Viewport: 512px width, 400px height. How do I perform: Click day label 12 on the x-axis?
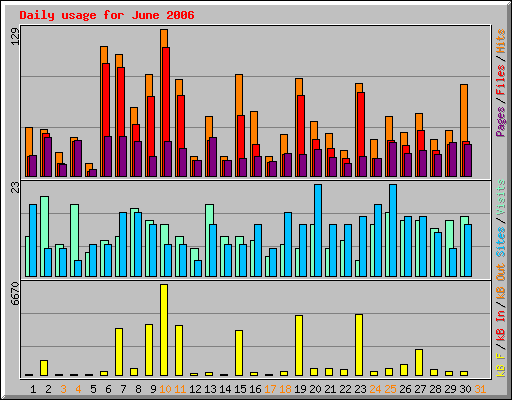pos(195,389)
